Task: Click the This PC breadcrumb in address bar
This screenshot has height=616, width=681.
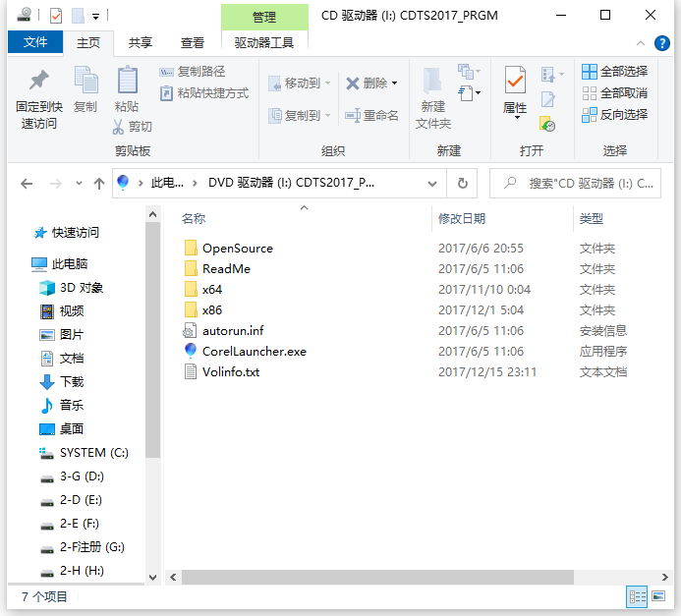Action: click(167, 183)
